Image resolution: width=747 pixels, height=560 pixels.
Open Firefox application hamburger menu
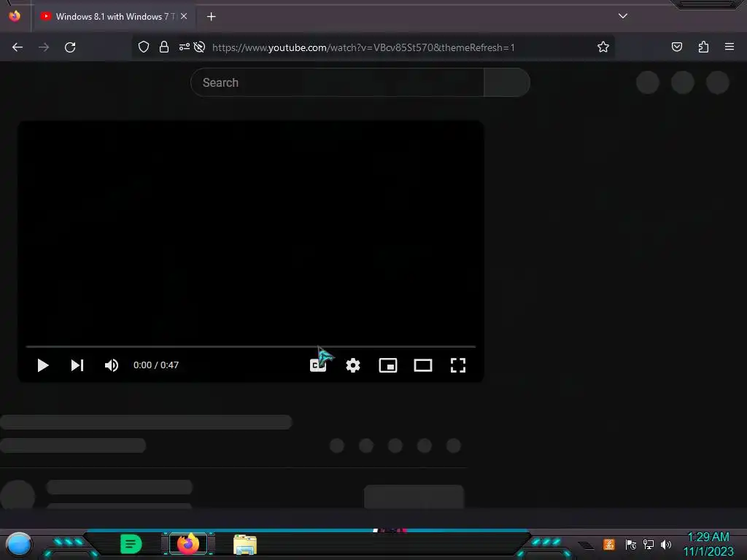point(729,47)
